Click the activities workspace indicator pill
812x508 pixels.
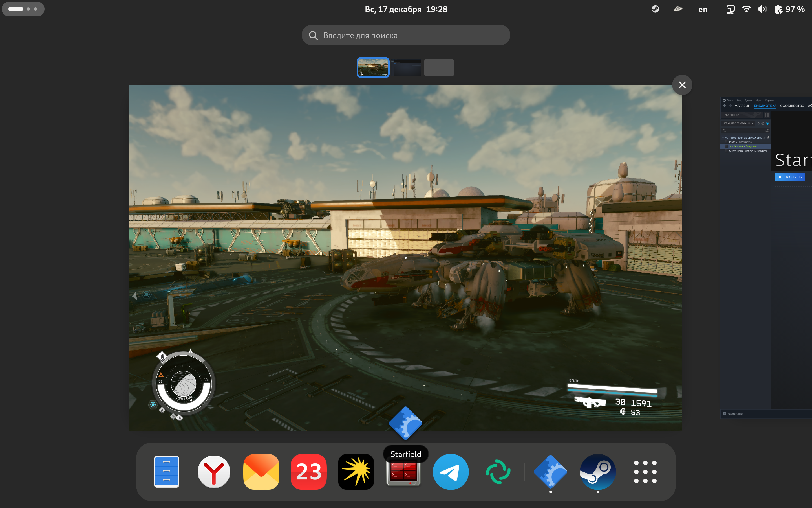pyautogui.click(x=23, y=9)
